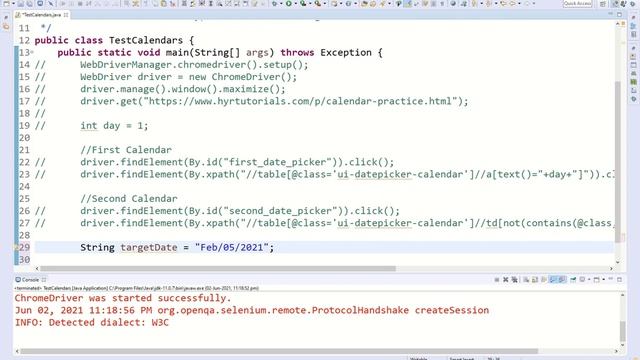Image resolution: width=640 pixels, height=360 pixels.
Task: Open the Display Selected Console dropdown
Action: (x=589, y=280)
